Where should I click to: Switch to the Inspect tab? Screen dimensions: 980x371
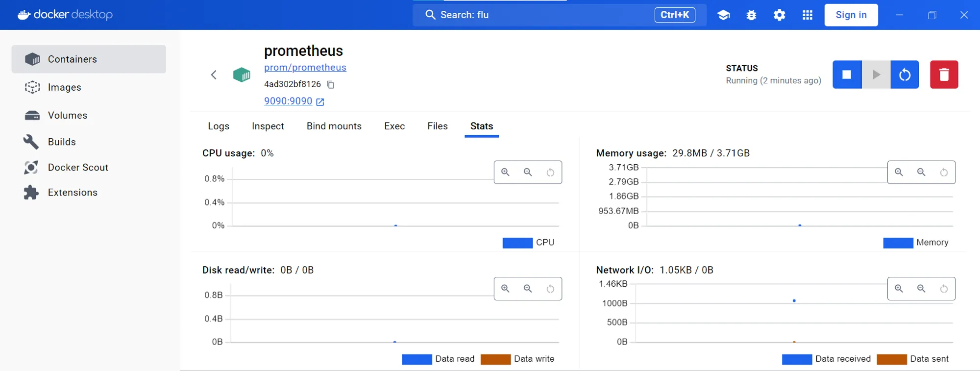[x=268, y=126]
